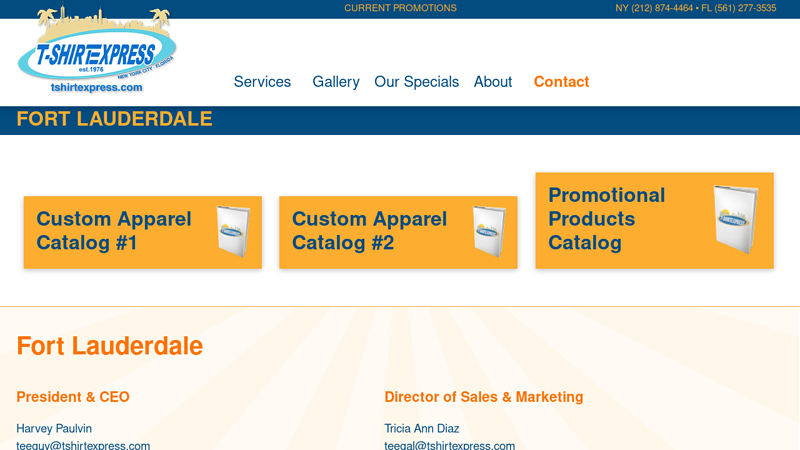Click the orange Fort Lauderdale section heading
800x450 pixels.
coord(109,346)
